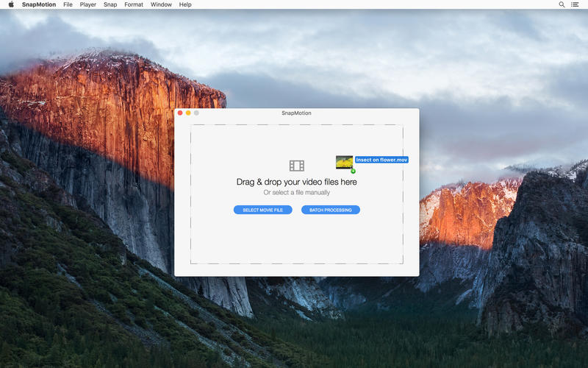Open the Format menu
Screen dimensions: 588x368
click(x=134, y=4)
